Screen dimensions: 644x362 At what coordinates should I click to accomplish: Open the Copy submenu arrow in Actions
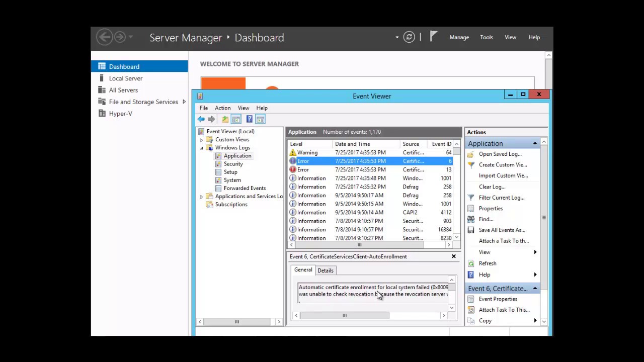pyautogui.click(x=535, y=321)
